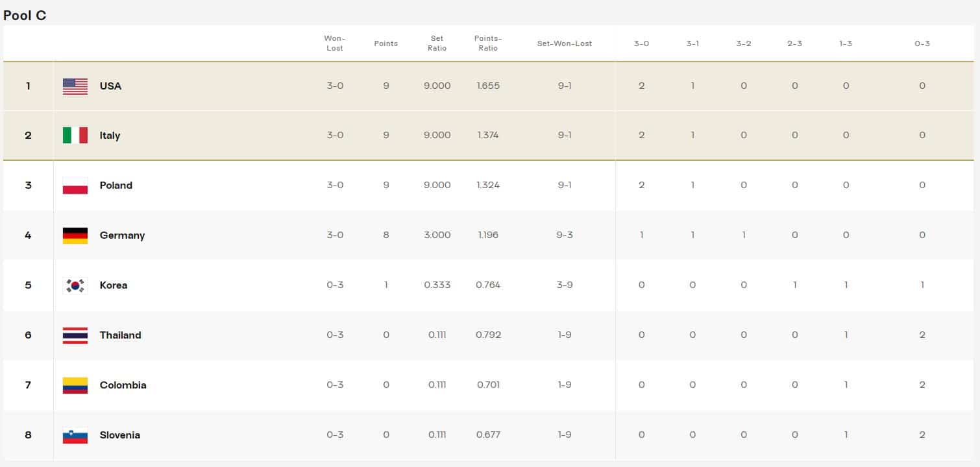Click the Points-Ratio column header
980x467 pixels.
[488, 43]
